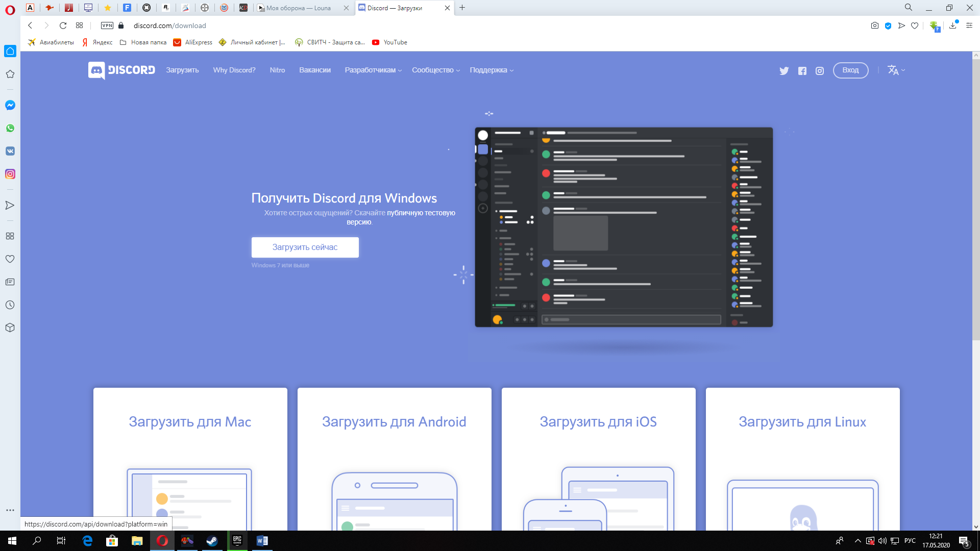
Task: Open a new browser tab
Action: click(x=462, y=8)
